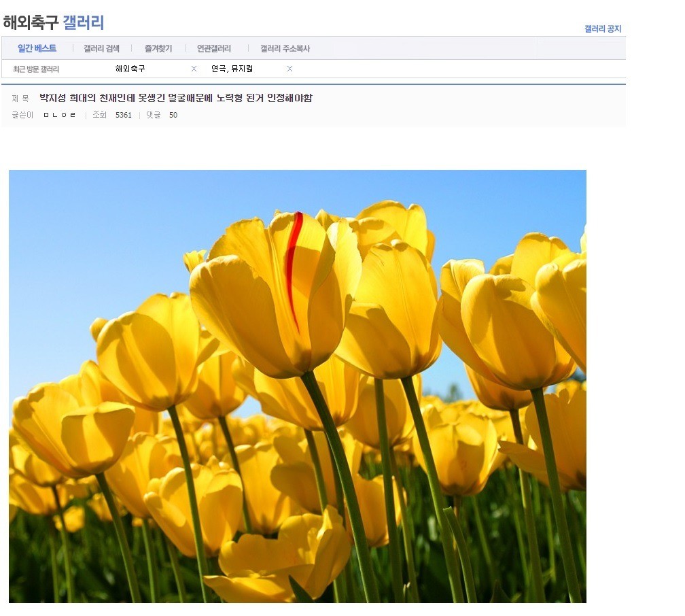685x616 pixels.
Task: Click the 갤러리 주소복사 copy-address item
Action: click(x=285, y=48)
